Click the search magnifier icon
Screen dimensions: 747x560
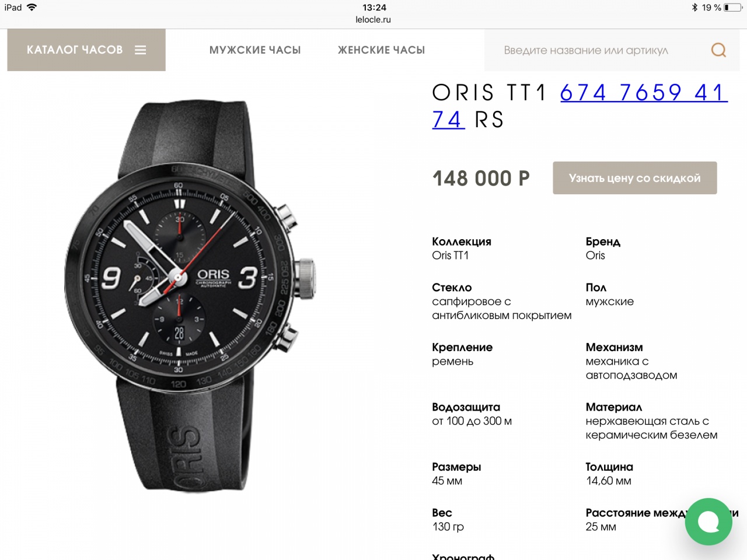pos(718,50)
